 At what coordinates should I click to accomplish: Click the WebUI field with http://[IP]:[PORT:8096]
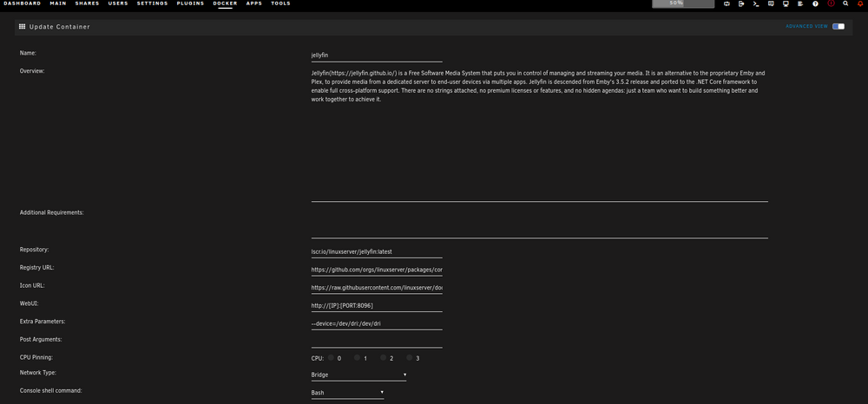coord(377,306)
